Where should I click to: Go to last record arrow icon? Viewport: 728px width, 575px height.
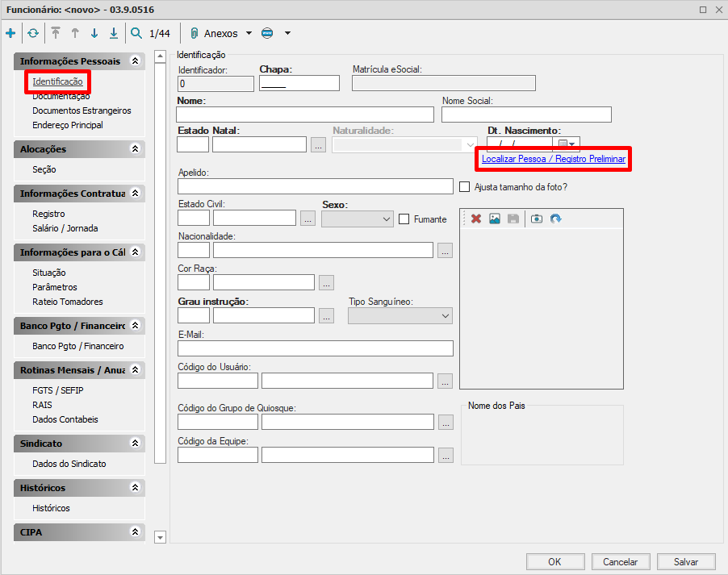tap(114, 33)
